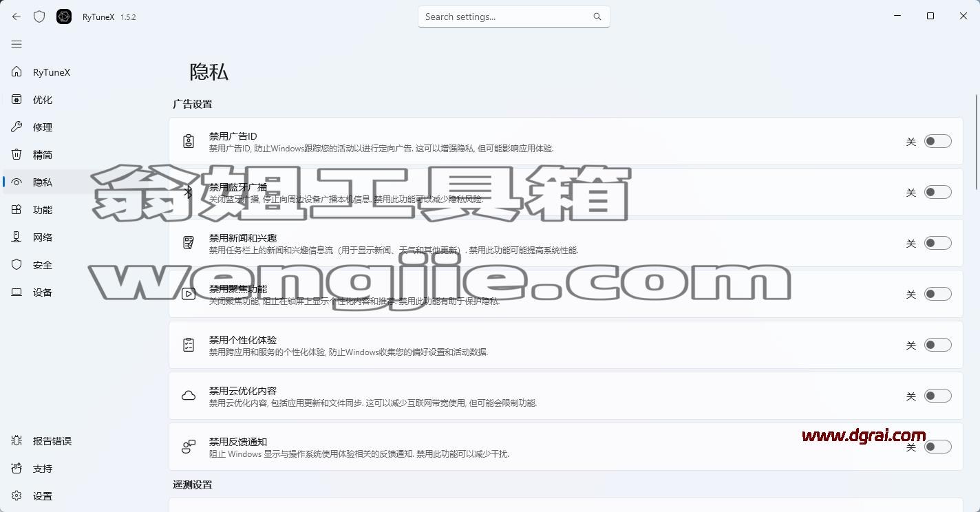Screen dimensions: 980x512
Task: Switch on 禁用个性化体验
Action: 937,345
